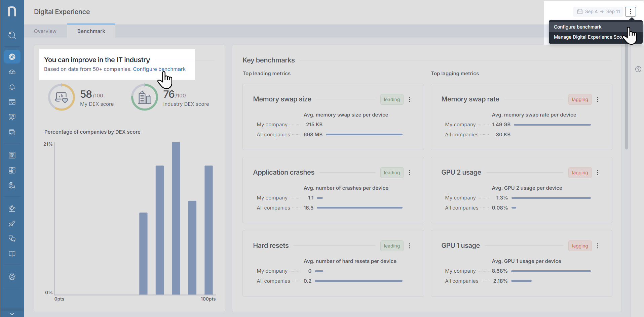Open the rocket icon in left sidebar

coord(12,224)
